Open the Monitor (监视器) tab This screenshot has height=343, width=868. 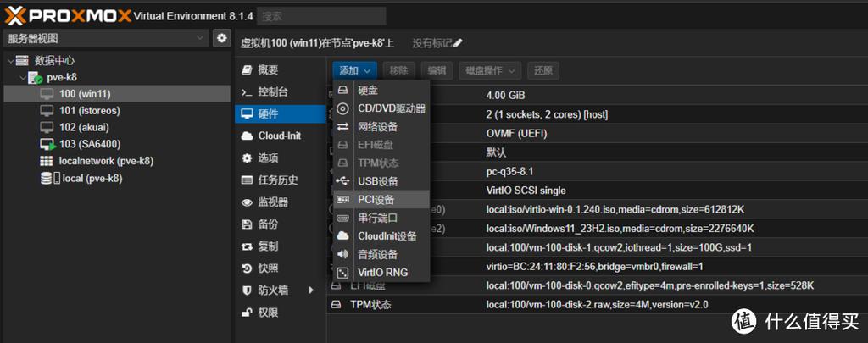pyautogui.click(x=280, y=202)
